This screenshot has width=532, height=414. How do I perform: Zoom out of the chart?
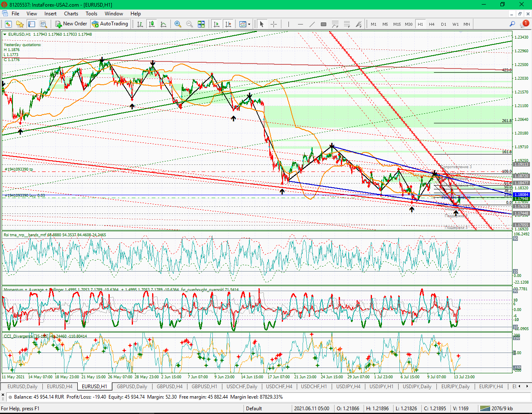(x=190, y=24)
